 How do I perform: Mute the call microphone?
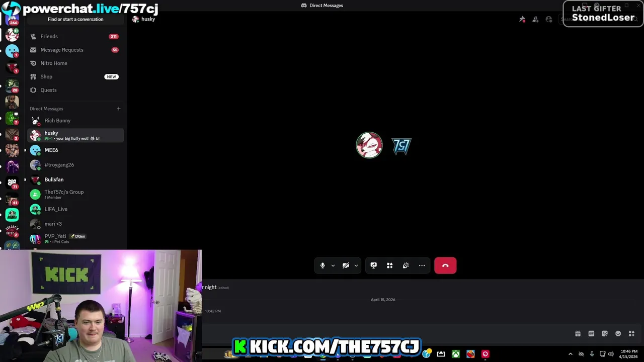[323, 265]
